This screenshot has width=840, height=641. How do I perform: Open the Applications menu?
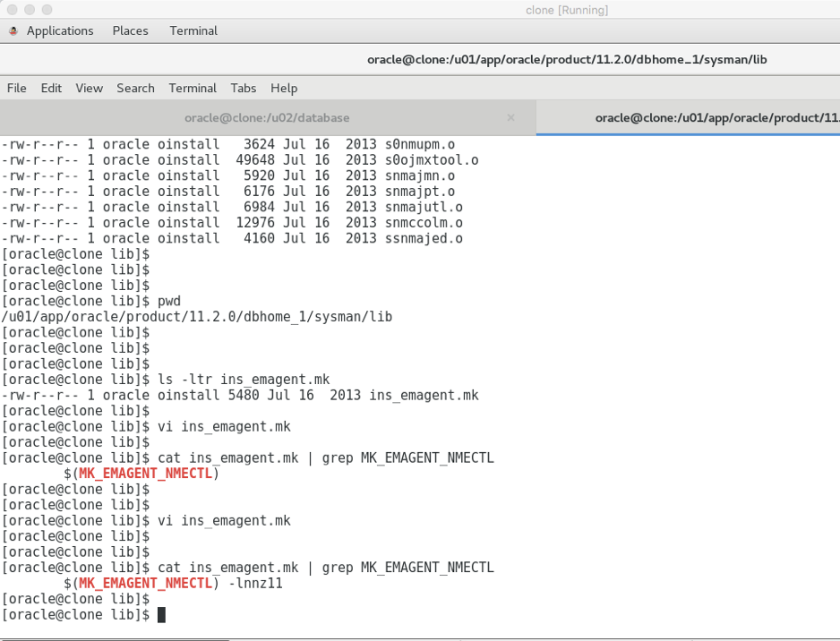[x=59, y=30]
